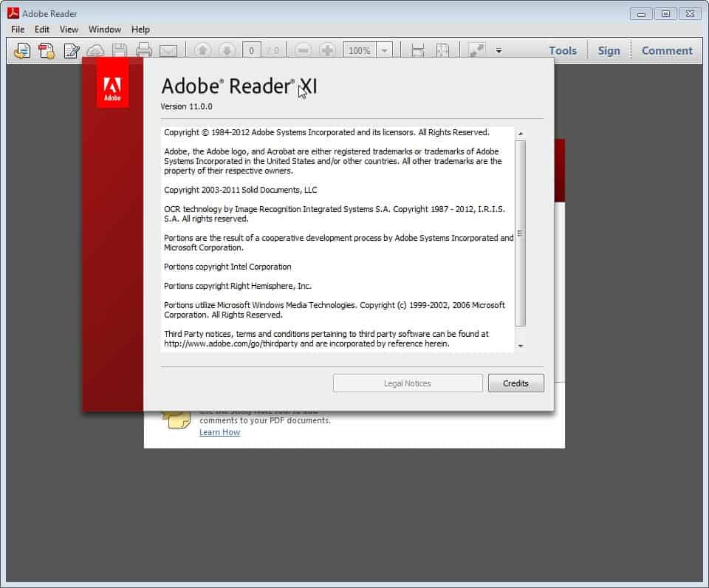This screenshot has width=709, height=588.
Task: Open the File menu
Action: 17,30
